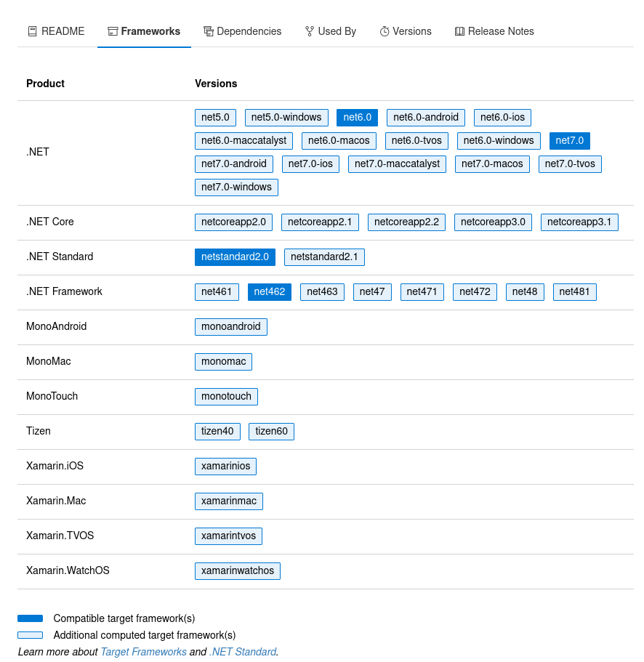Screen dimensions: 644x662
Task: Click the xamarintvos badge
Action: click(228, 536)
